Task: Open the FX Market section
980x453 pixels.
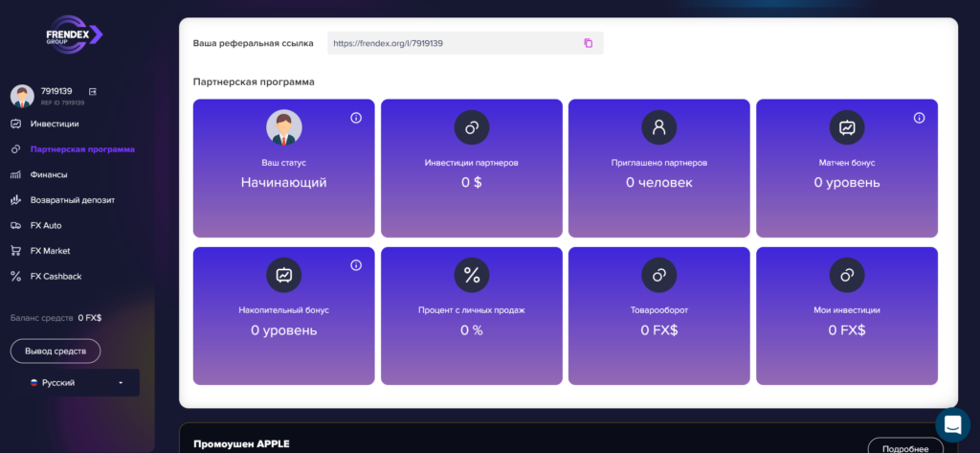Action: coord(50,251)
